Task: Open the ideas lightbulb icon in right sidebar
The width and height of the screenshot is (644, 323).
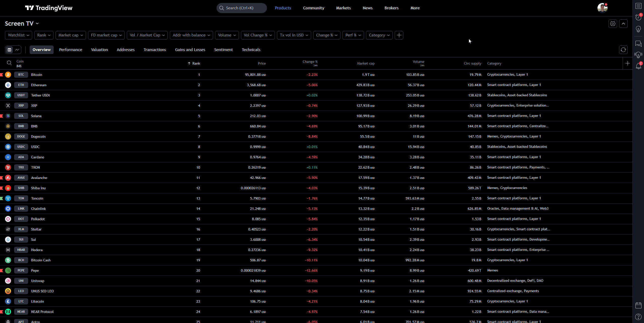Action: click(x=638, y=29)
